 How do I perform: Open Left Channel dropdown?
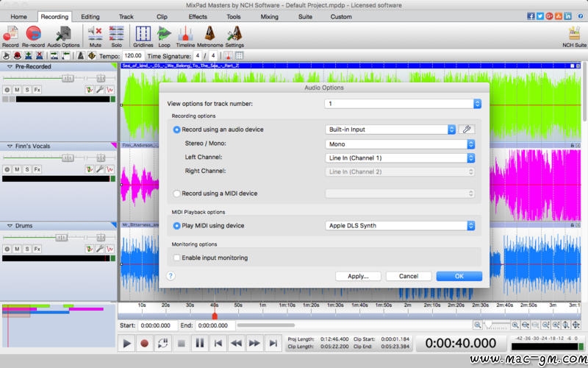click(x=400, y=158)
